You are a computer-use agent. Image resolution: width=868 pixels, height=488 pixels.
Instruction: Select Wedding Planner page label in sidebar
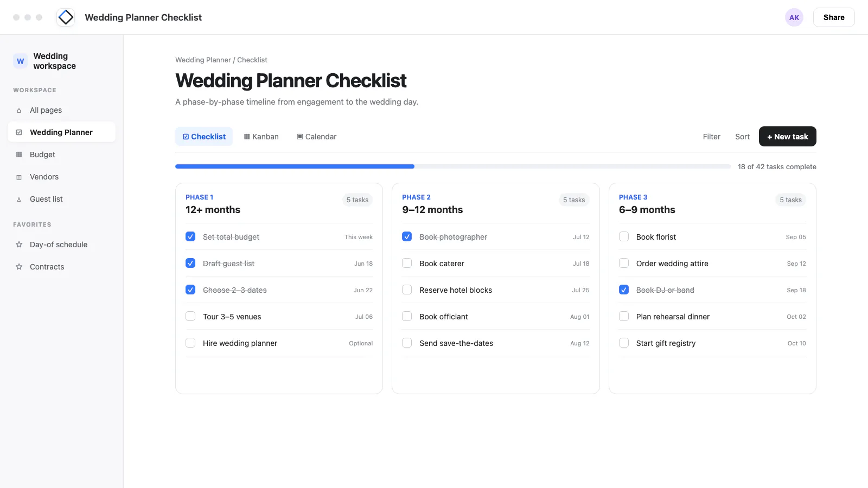pos(61,132)
